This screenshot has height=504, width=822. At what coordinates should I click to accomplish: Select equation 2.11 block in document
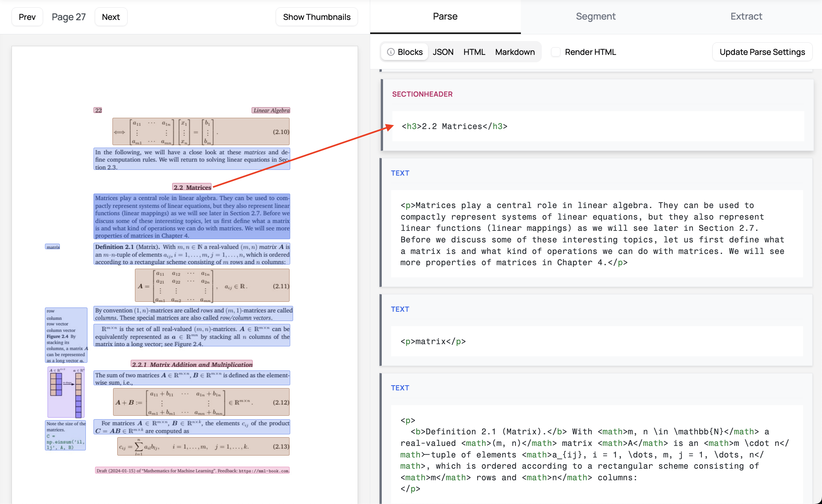[x=212, y=286]
